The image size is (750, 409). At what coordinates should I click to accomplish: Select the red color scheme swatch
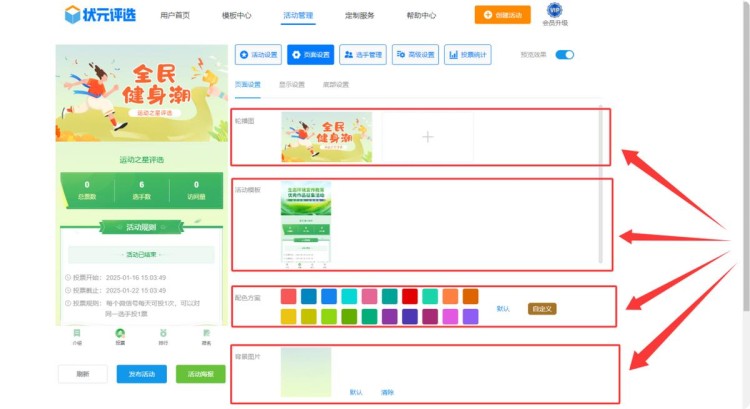409,296
